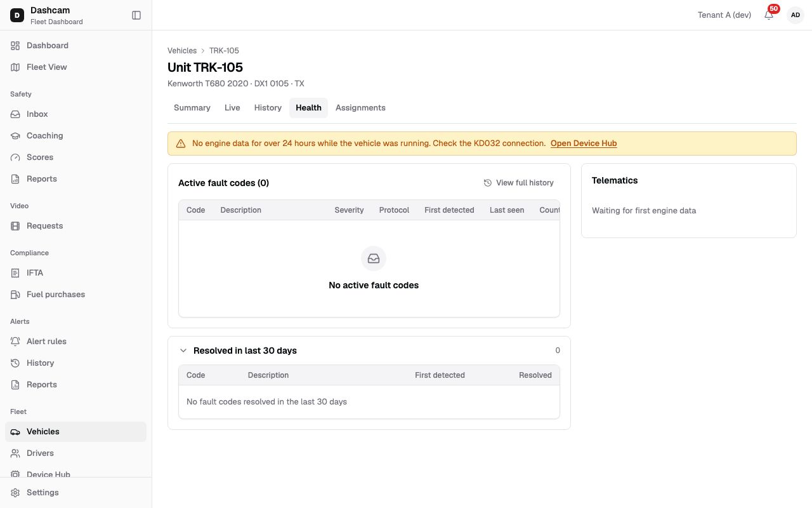Toggle the sidebar collapse icon

(136, 15)
